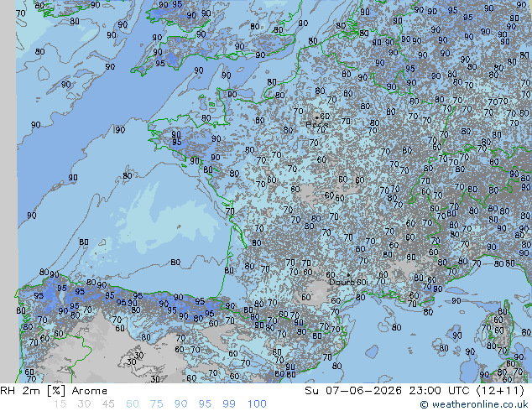Select the 60 value in the legend scale
532x411 pixels.
[x=133, y=404]
